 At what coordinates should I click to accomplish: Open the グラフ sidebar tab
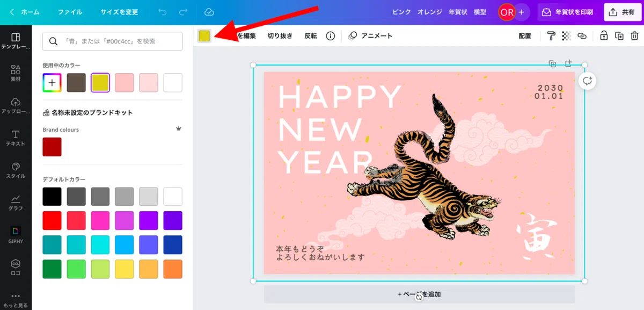[16, 203]
